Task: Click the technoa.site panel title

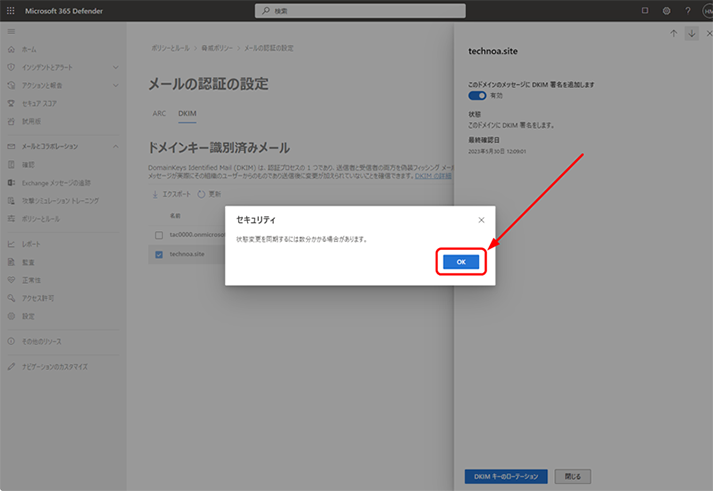Action: (x=493, y=51)
